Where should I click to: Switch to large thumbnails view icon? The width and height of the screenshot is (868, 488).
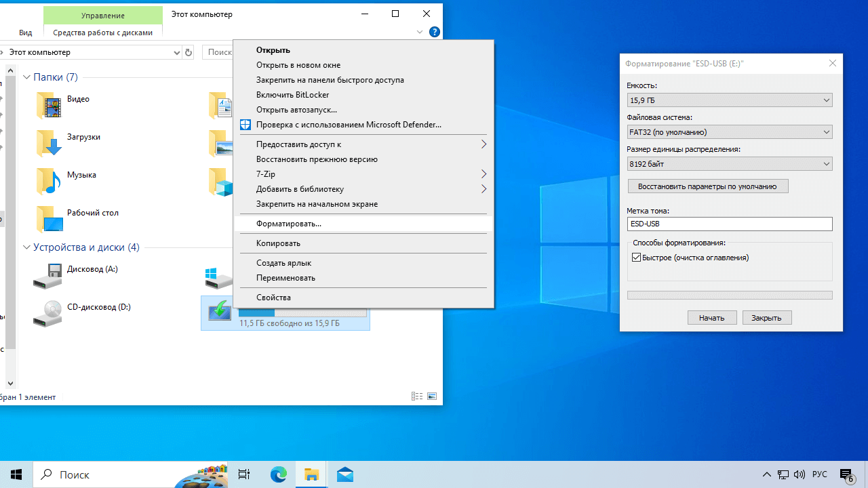point(432,396)
